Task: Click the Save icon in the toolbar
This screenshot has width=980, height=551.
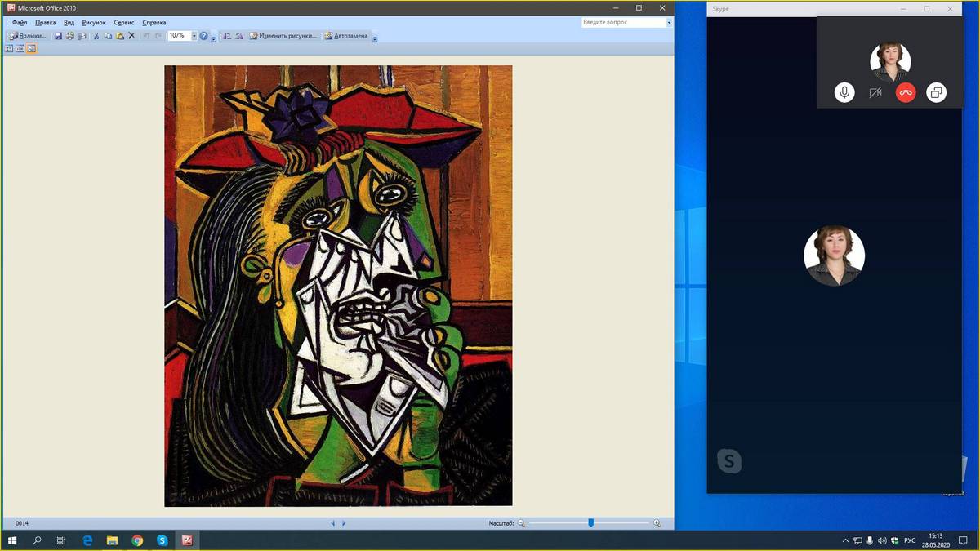Action: [x=58, y=36]
